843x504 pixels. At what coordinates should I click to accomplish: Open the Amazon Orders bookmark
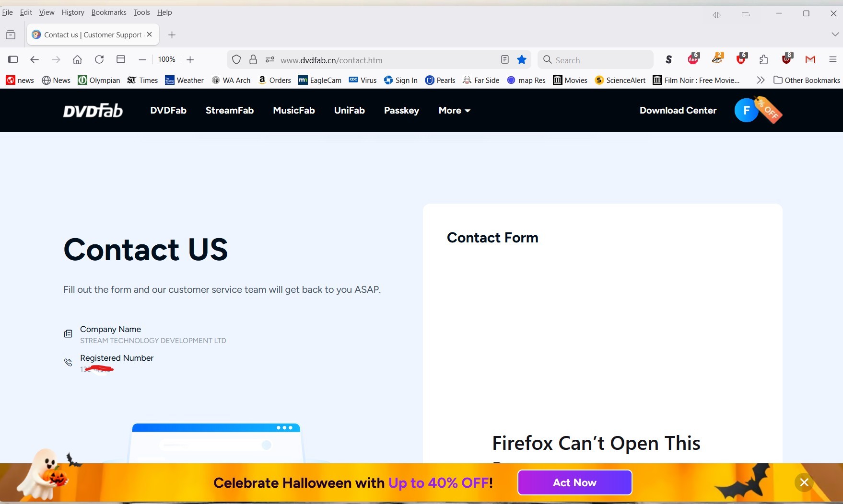point(275,80)
